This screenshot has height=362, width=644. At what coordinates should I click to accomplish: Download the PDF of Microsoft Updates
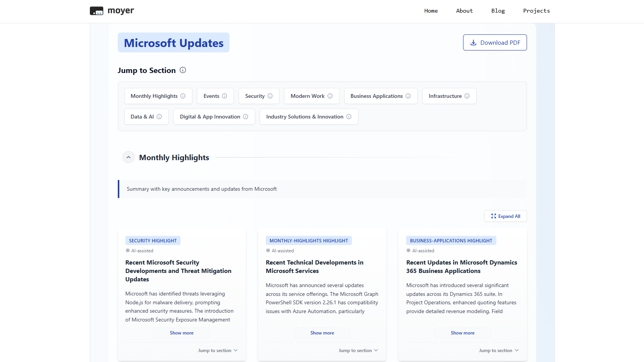(495, 42)
